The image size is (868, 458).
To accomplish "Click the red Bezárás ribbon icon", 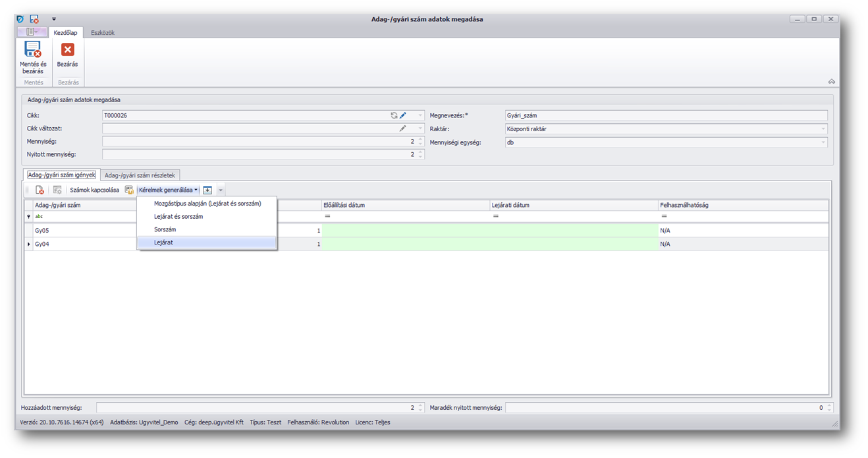I will coord(67,50).
